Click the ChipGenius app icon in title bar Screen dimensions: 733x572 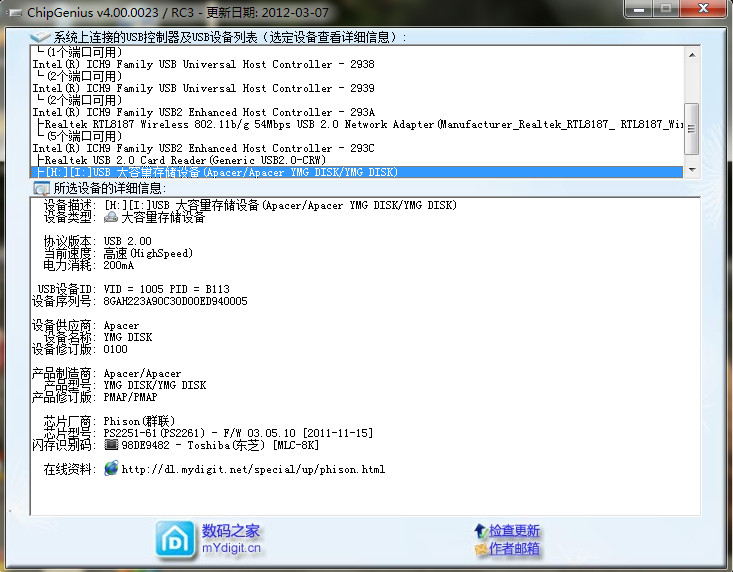[12, 11]
